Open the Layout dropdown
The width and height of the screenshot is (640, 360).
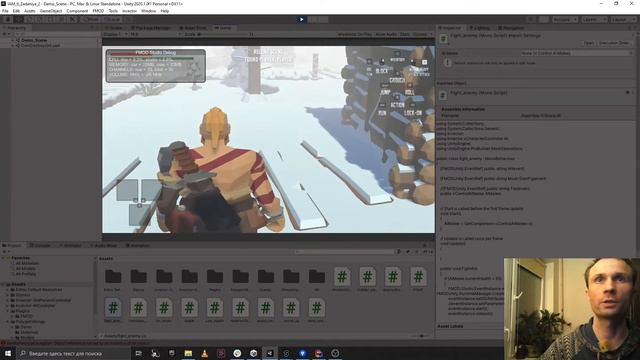[623, 19]
